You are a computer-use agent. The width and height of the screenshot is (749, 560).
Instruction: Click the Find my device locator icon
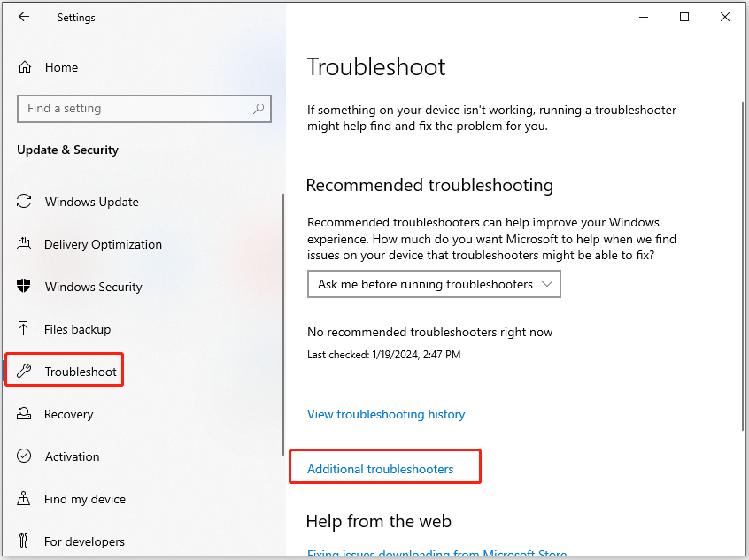tap(25, 499)
